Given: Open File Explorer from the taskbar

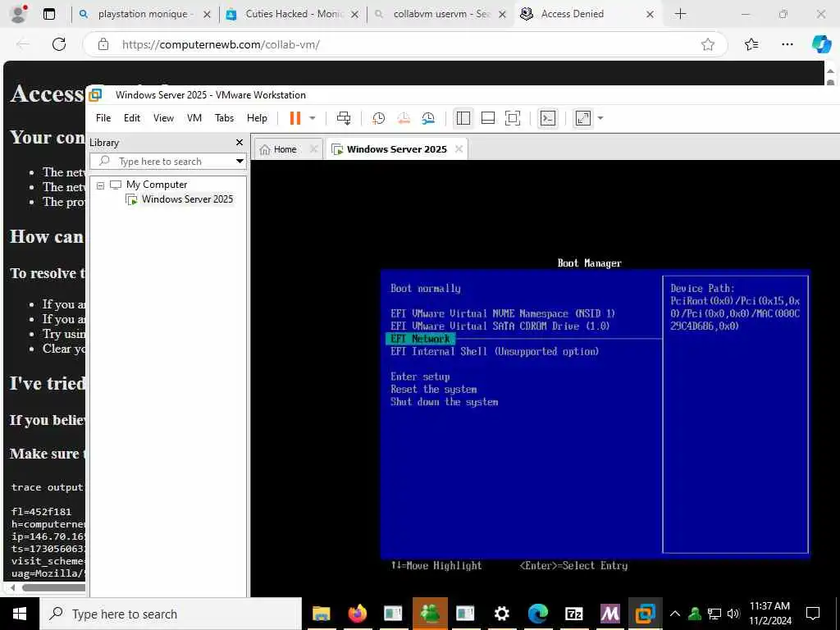Looking at the screenshot, I should (321, 614).
